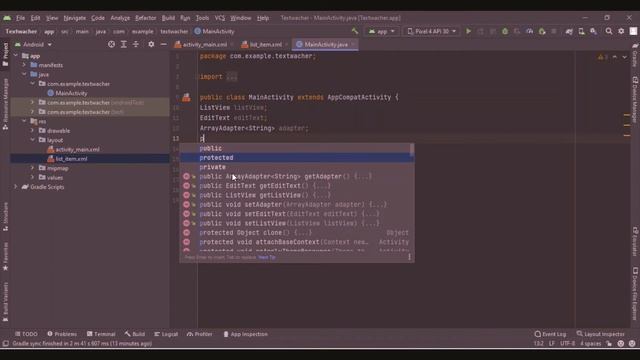
Task: Click Expand All in Project panel
Action: 124,44
